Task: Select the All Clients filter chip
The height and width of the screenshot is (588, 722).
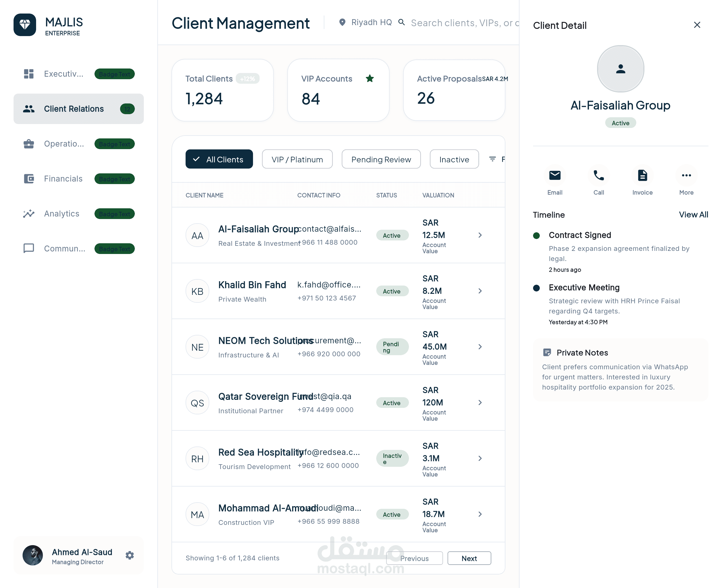Action: [219, 159]
